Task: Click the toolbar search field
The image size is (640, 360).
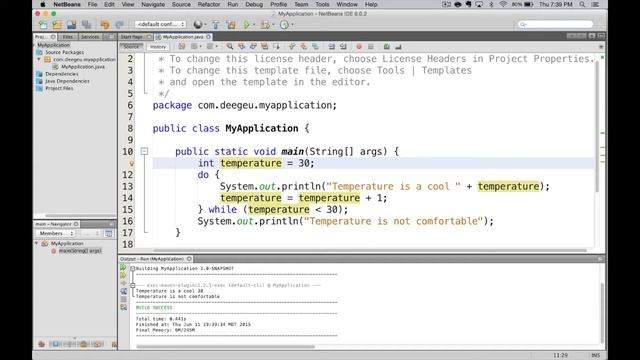Action: coord(556,24)
